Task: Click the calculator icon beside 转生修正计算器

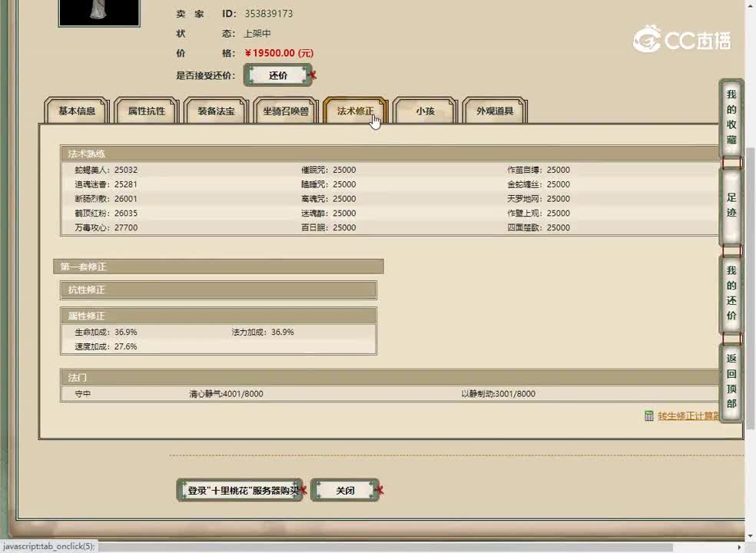Action: click(x=649, y=416)
